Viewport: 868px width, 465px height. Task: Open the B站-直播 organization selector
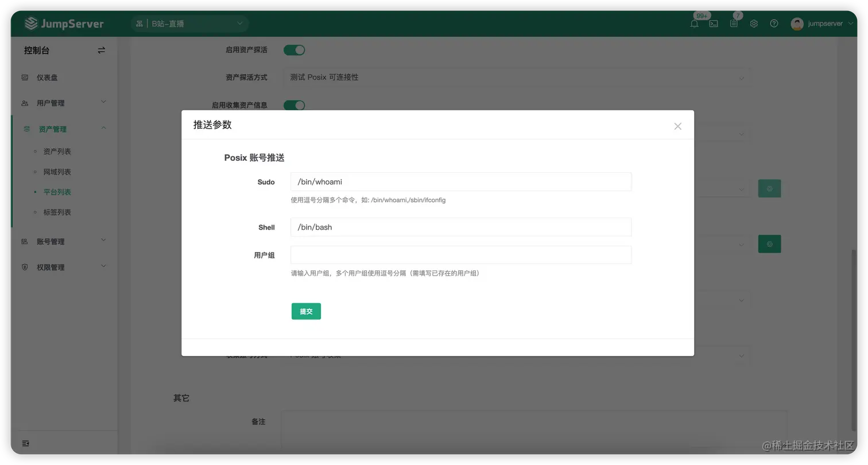point(189,24)
